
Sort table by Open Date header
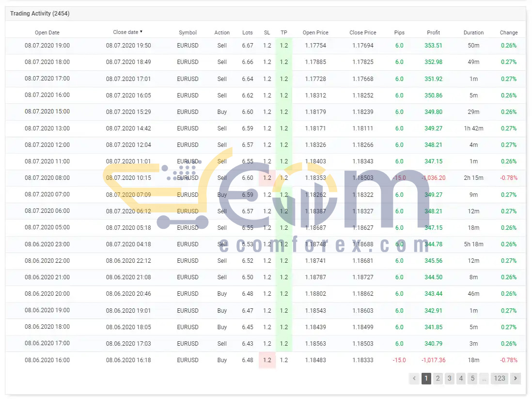pyautogui.click(x=47, y=32)
